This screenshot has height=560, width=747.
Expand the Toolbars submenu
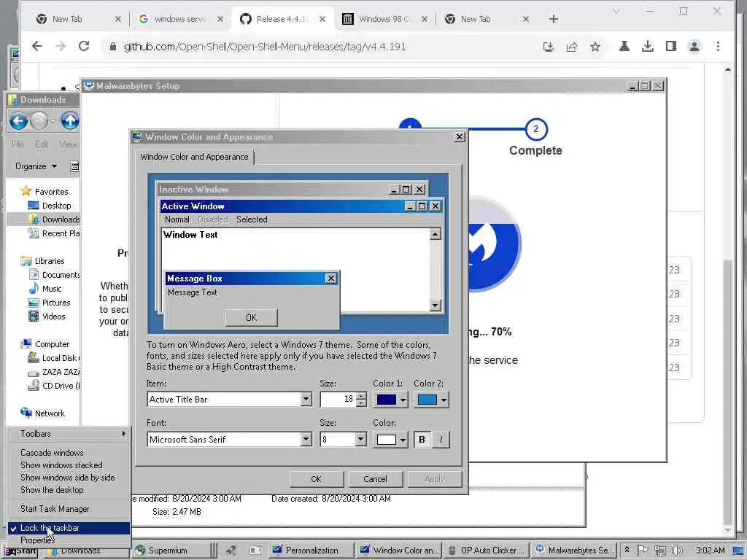coord(69,434)
